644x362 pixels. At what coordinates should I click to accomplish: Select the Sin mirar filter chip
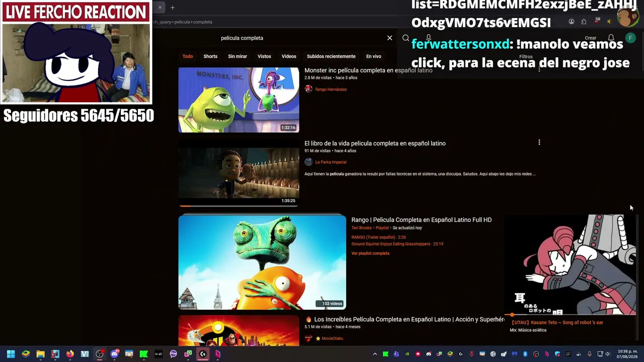point(237,56)
